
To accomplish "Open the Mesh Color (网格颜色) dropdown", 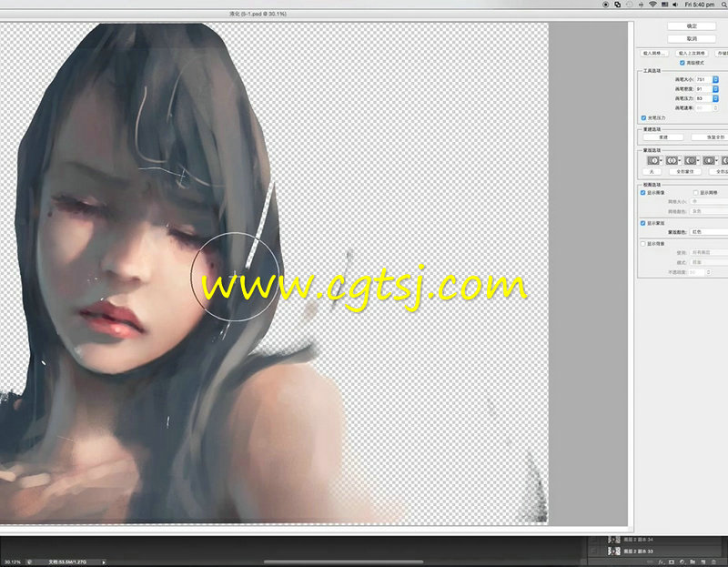I will pyautogui.click(x=709, y=211).
